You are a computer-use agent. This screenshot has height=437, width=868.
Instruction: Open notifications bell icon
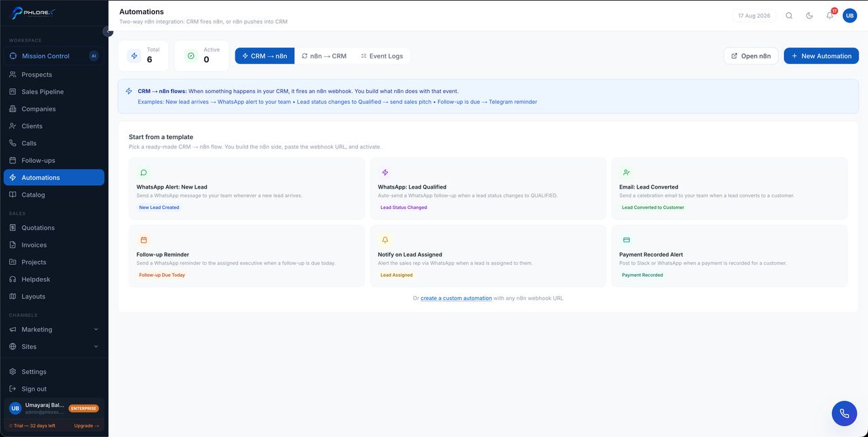[829, 16]
